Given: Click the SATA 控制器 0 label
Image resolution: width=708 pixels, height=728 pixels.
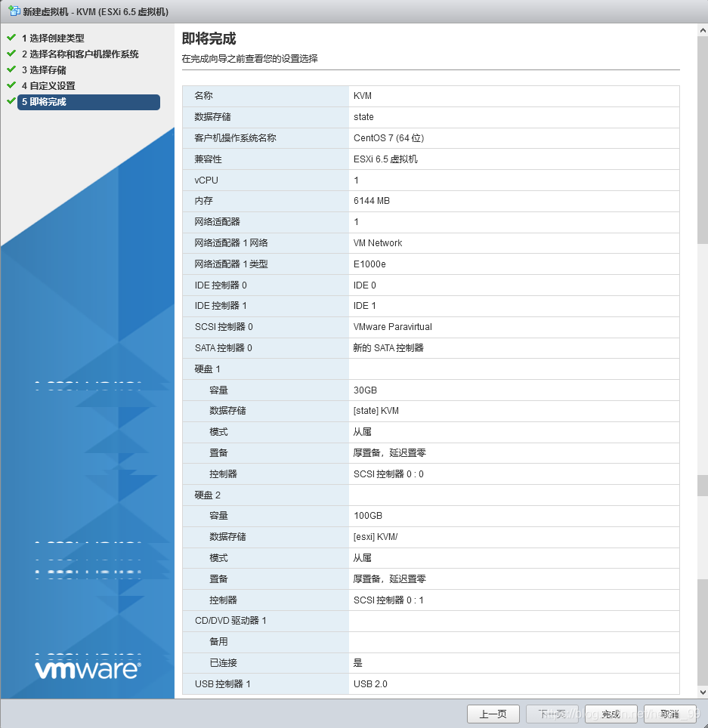Looking at the screenshot, I should (223, 347).
